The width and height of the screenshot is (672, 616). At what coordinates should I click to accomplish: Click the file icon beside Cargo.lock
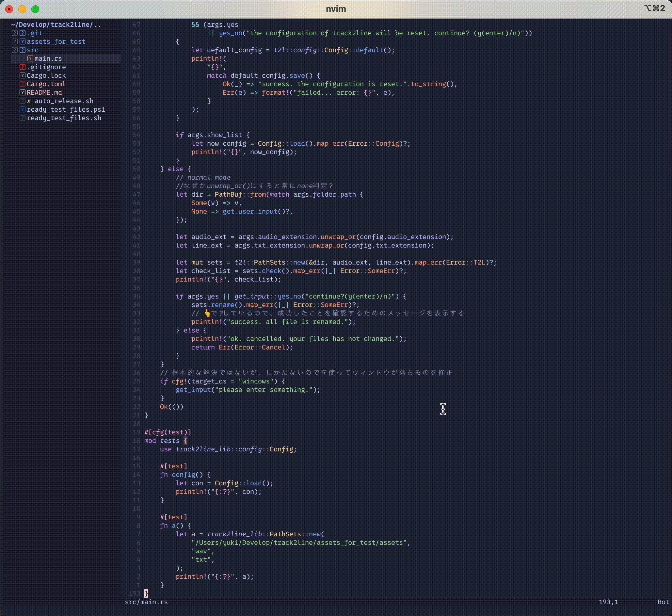click(22, 76)
